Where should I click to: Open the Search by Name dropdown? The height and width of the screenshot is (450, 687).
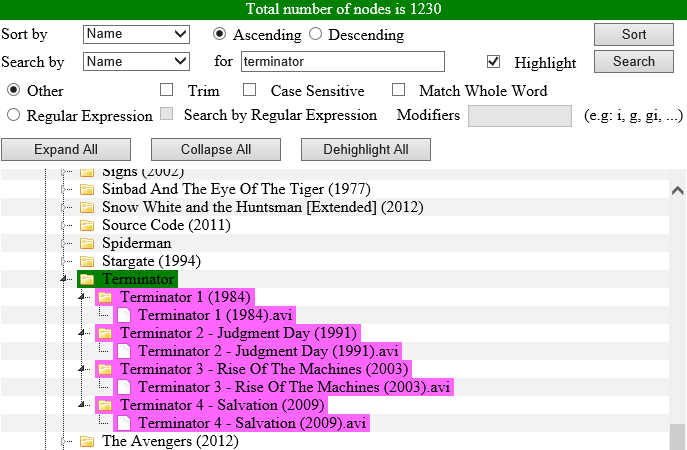click(136, 62)
